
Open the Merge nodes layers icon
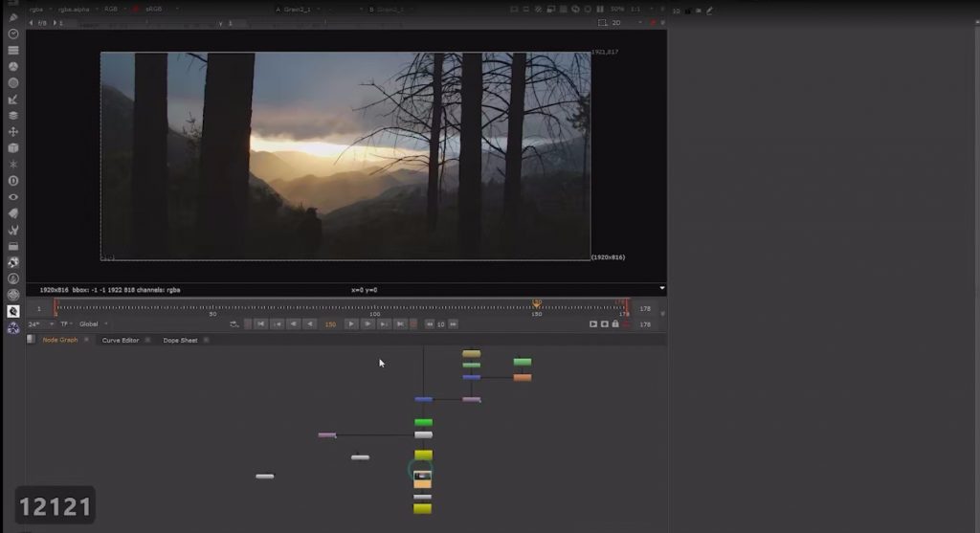pyautogui.click(x=13, y=116)
